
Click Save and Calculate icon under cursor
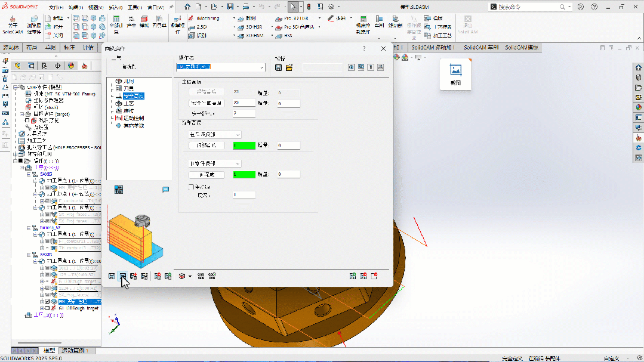click(x=122, y=276)
